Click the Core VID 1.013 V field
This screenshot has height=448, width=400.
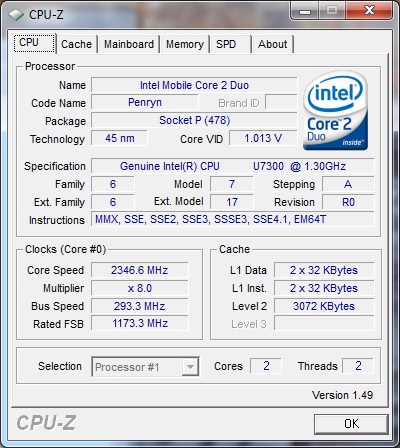[x=263, y=138]
